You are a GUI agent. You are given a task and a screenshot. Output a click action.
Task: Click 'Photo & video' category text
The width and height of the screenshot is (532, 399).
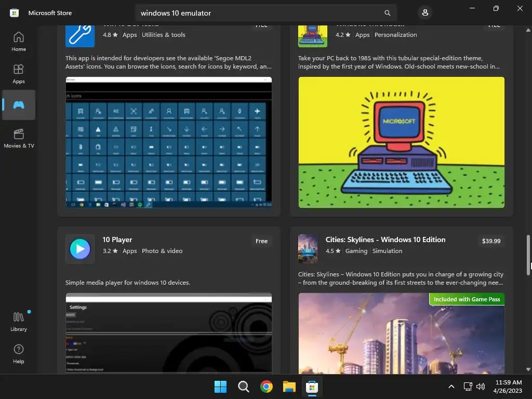(162, 251)
